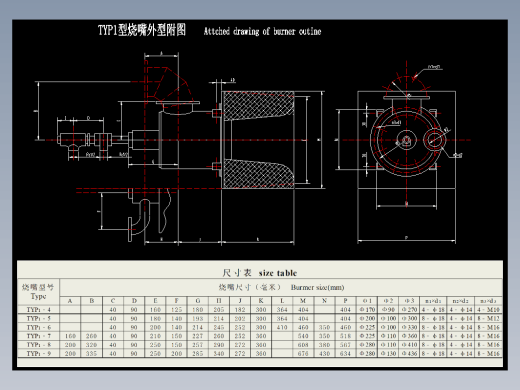Click the 'Φ130' cell in TYP1-9 row
Viewport: 520px width, 390px height.
[388, 353]
